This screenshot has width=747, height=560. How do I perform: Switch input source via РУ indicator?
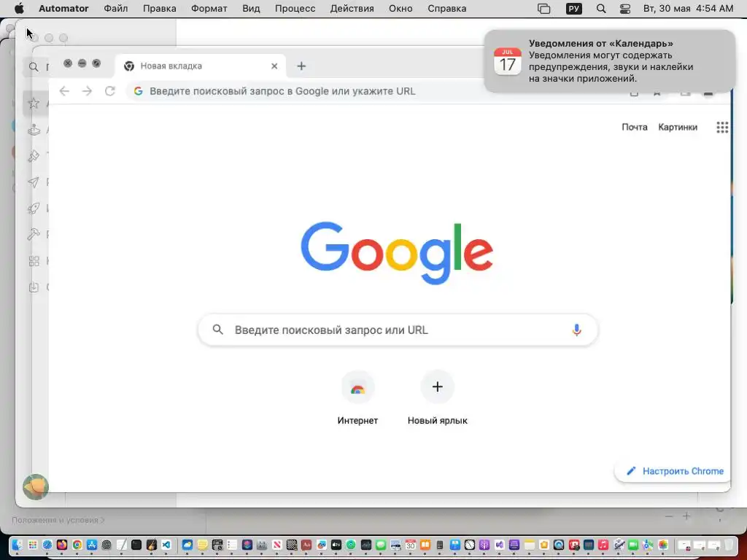click(x=573, y=9)
